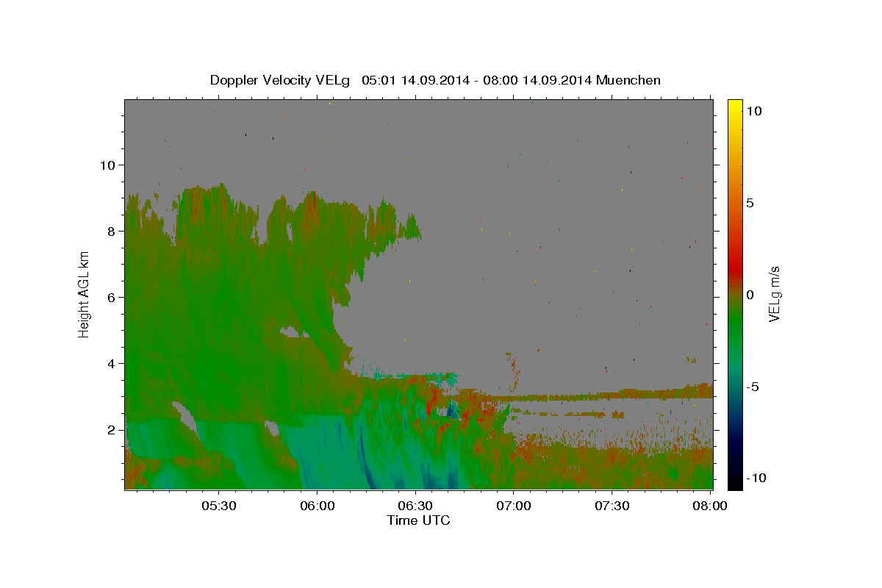Click the '07:00' time tick label

point(513,506)
